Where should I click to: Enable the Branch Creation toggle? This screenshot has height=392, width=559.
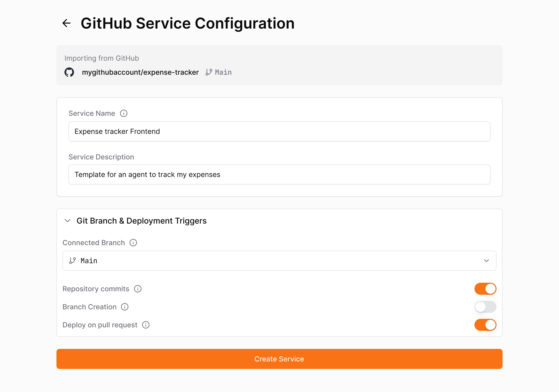pyautogui.click(x=485, y=307)
